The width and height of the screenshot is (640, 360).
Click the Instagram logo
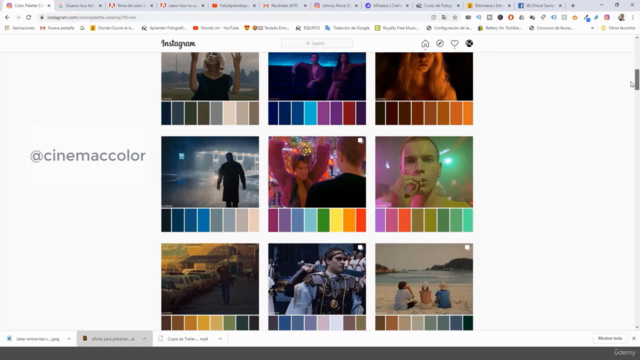coord(178,44)
